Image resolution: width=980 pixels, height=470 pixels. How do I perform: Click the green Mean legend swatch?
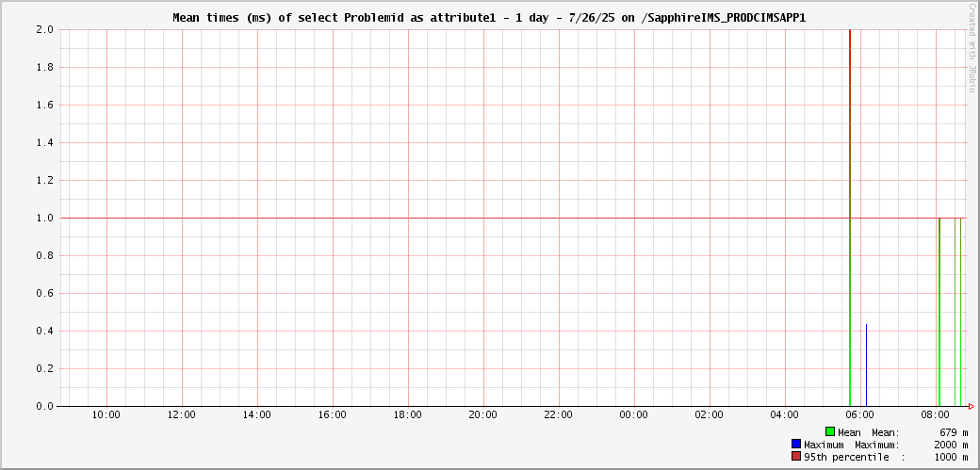[830, 432]
